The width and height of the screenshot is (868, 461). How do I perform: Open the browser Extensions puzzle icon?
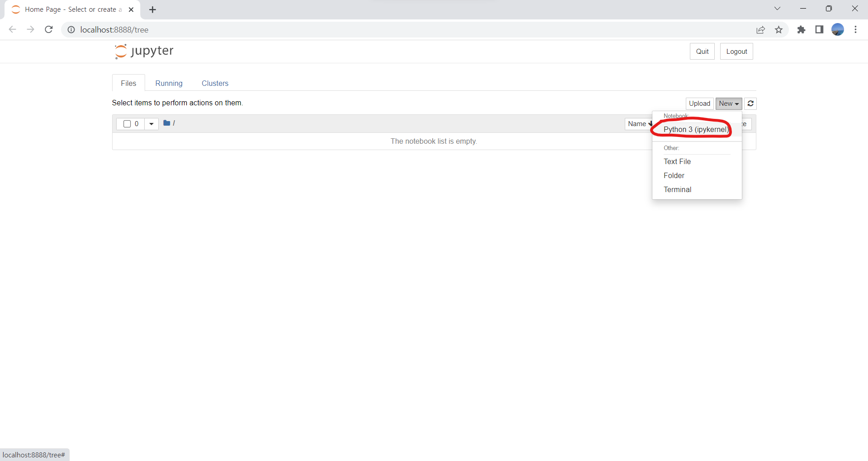[801, 30]
